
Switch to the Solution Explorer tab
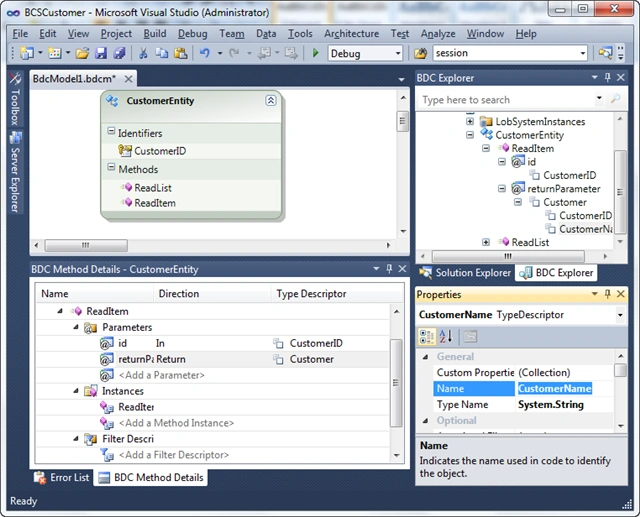click(466, 273)
